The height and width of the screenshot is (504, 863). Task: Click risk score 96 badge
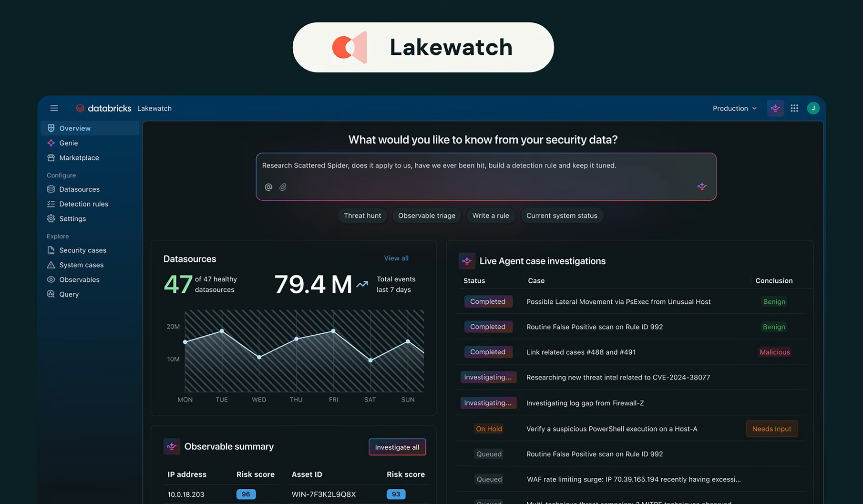click(246, 494)
